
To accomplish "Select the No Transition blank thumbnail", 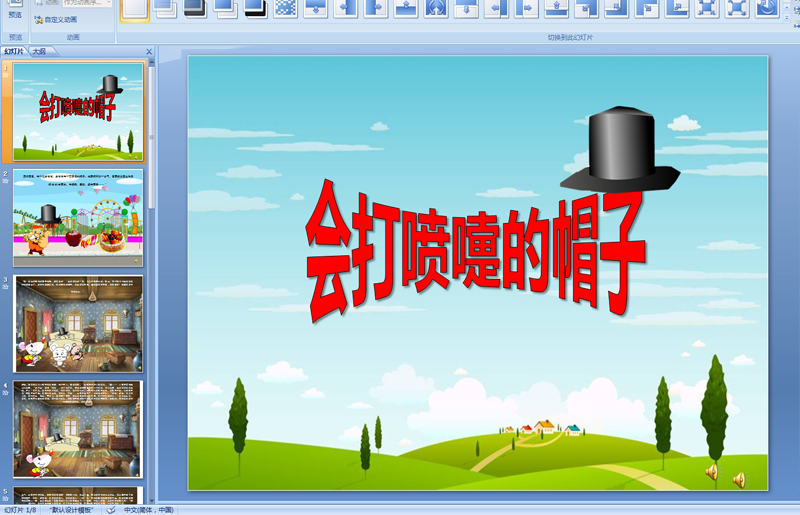I will (x=135, y=9).
